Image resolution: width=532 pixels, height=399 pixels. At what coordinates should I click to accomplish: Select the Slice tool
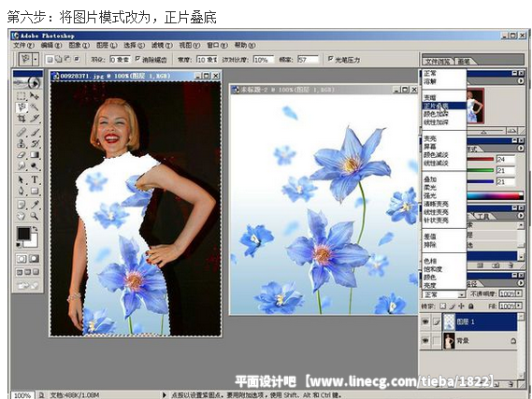(x=35, y=119)
